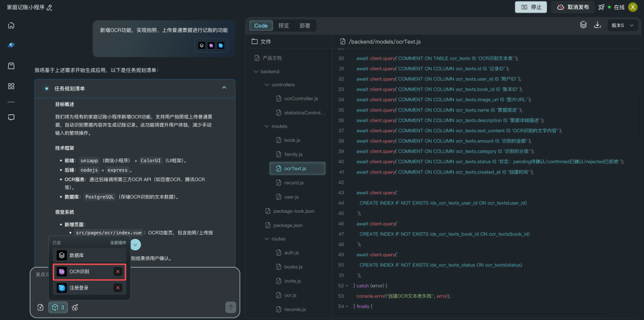Open record.js in models
The width and height of the screenshot is (644, 320).
pyautogui.click(x=290, y=182)
